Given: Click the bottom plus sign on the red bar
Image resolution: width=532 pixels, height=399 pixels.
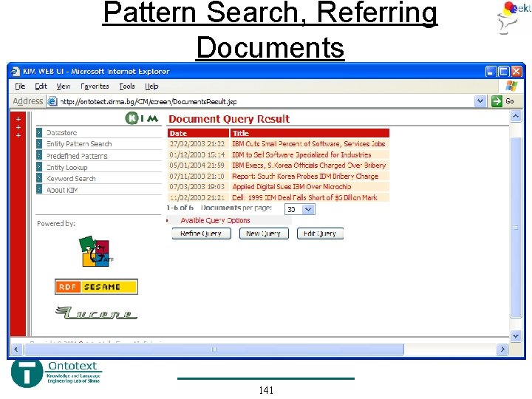Looking at the screenshot, I should (18, 135).
